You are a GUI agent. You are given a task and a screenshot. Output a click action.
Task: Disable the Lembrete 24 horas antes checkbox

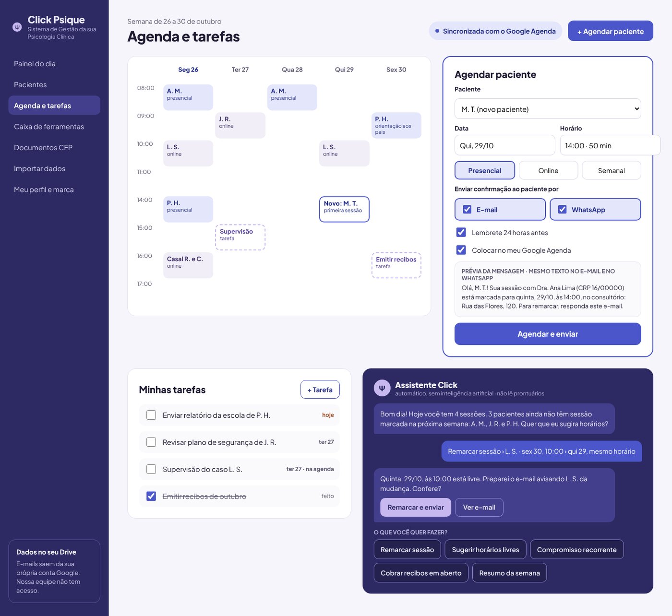(461, 232)
